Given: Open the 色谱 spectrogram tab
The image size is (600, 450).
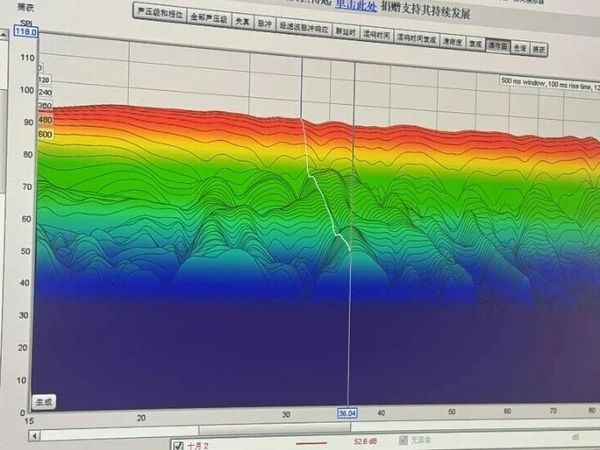Looking at the screenshot, I should (x=520, y=48).
